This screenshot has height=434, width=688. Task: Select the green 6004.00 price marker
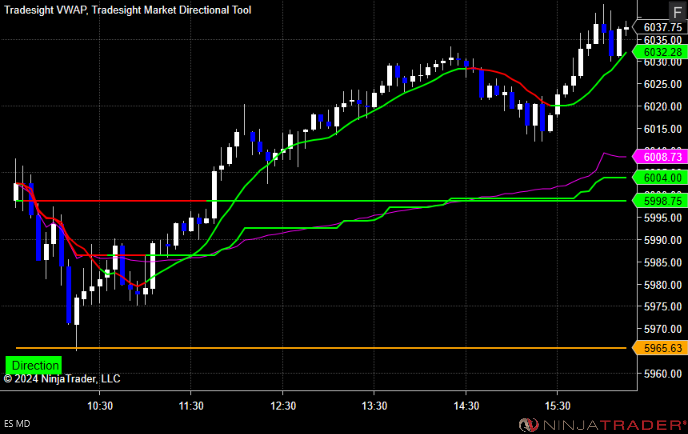(660, 178)
